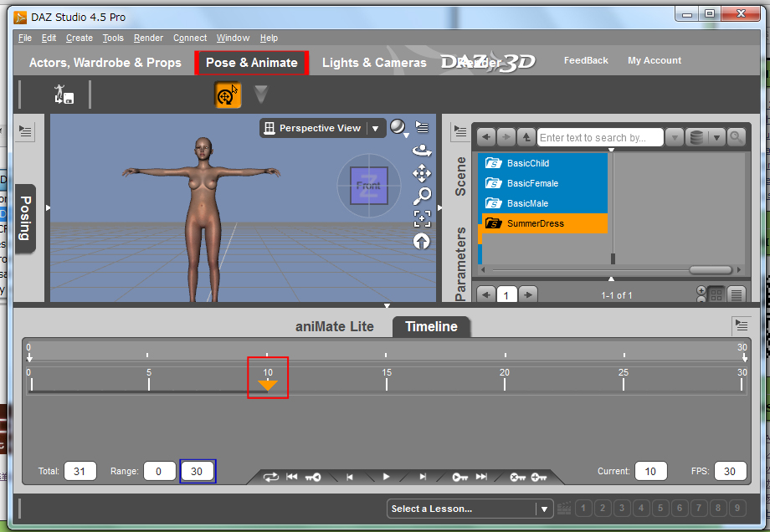Click the orange timeline playhead marker
The width and height of the screenshot is (770, 532).
268,386
